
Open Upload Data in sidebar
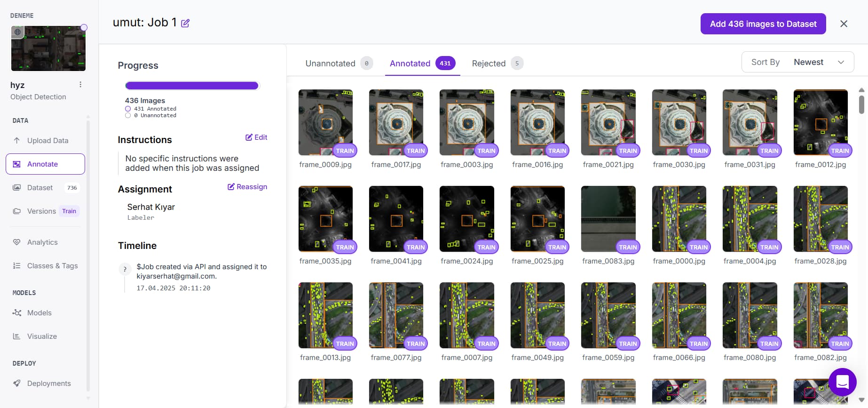(45, 140)
